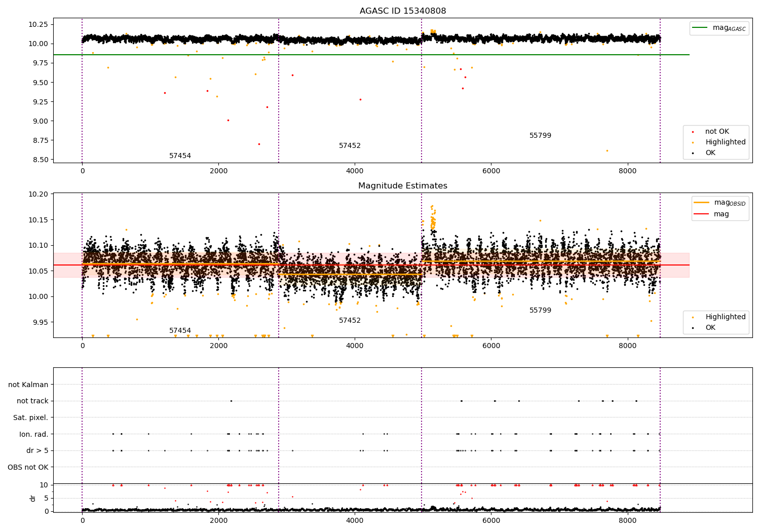Click the 4000 x-tick under the top plot
Viewport: 760px width, 532px height.
[355, 171]
